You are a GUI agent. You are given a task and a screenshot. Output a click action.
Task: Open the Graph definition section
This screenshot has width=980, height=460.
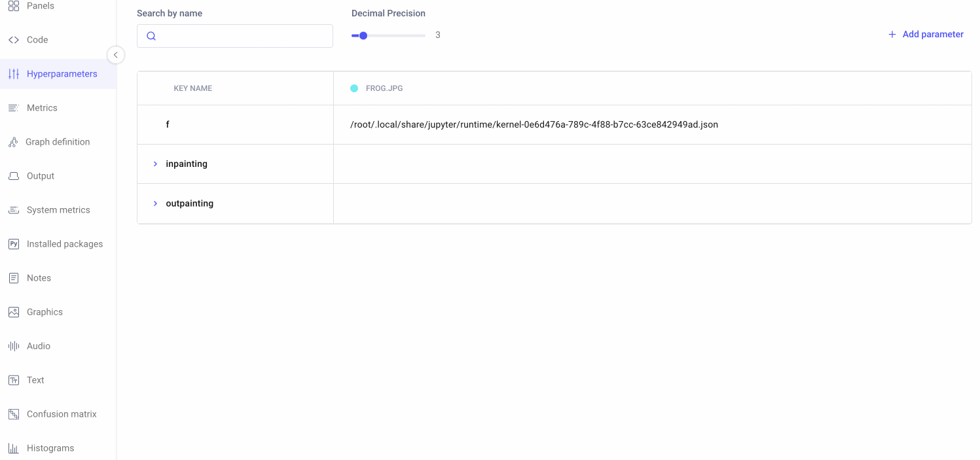pyautogui.click(x=58, y=142)
